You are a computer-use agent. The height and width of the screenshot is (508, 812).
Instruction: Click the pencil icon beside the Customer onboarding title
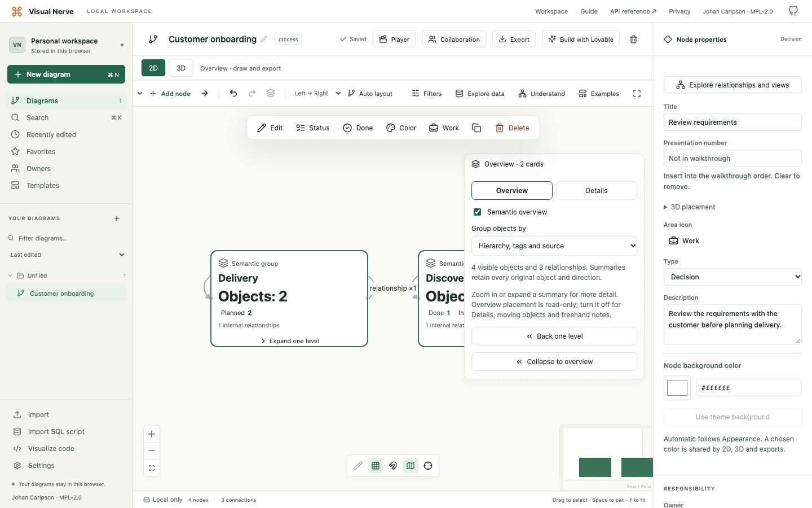(263, 39)
